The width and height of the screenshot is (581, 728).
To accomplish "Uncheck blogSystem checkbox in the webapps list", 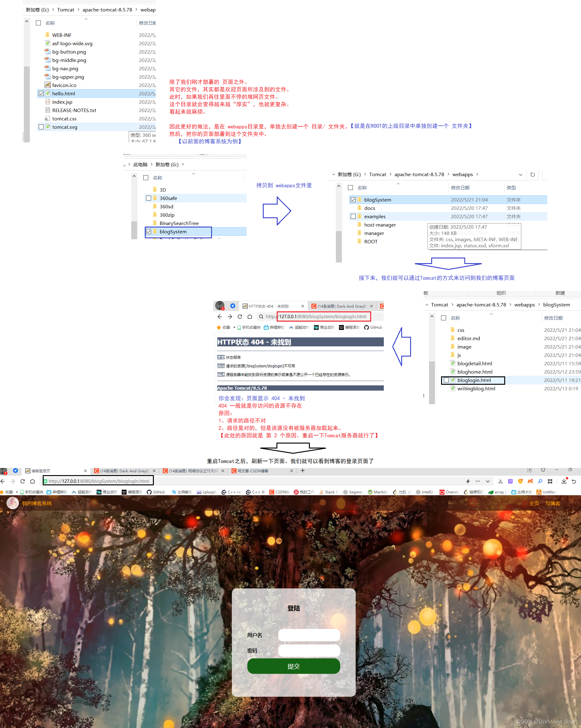I will 353,200.
